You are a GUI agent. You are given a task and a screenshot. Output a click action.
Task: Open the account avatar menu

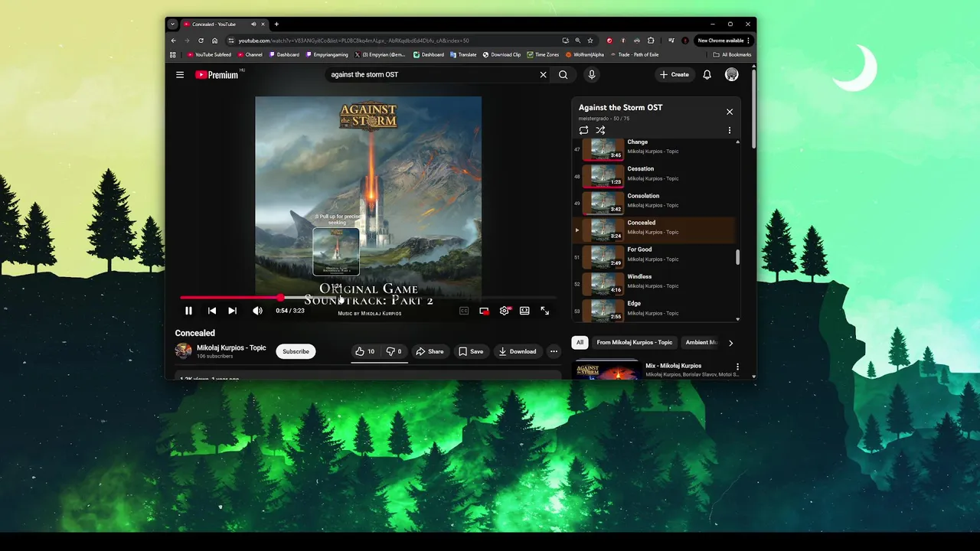732,74
